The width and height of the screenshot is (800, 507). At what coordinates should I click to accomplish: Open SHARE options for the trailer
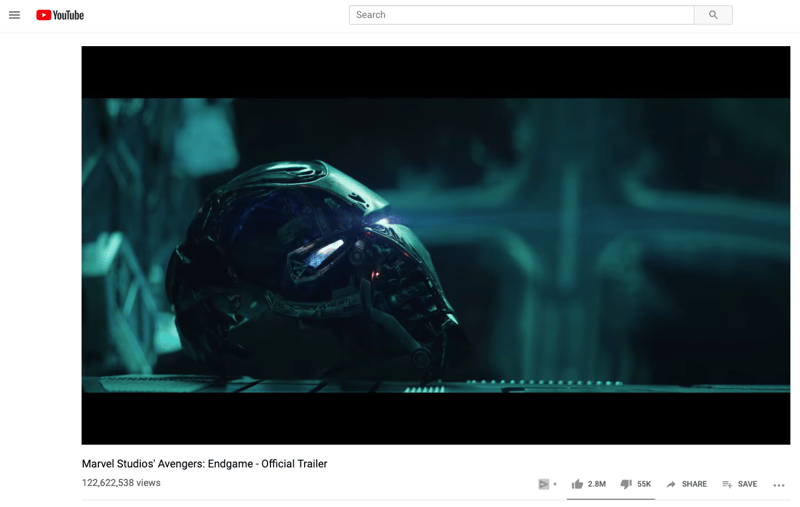(x=687, y=484)
